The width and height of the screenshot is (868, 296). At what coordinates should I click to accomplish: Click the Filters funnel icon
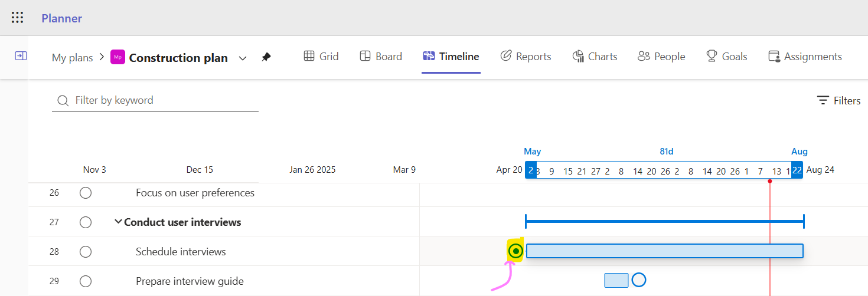tap(823, 101)
